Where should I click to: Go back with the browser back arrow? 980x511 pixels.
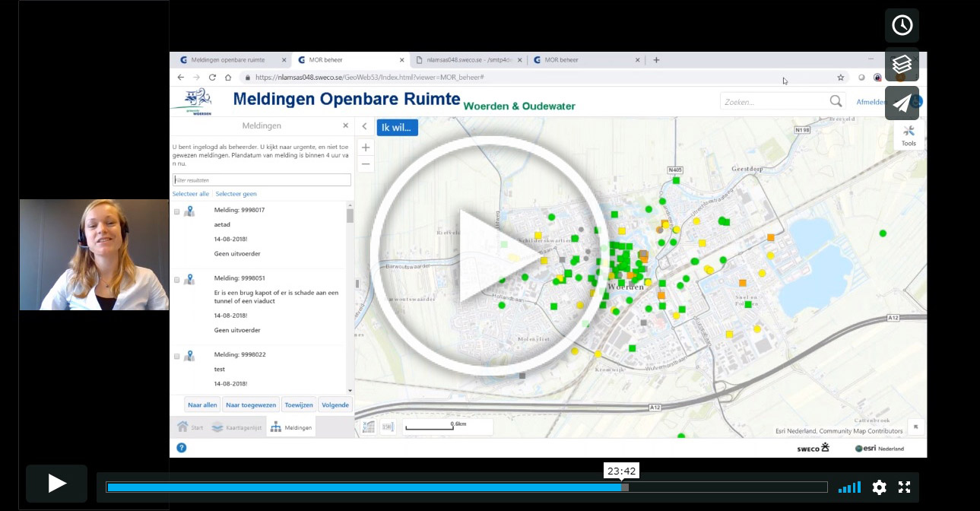point(180,77)
